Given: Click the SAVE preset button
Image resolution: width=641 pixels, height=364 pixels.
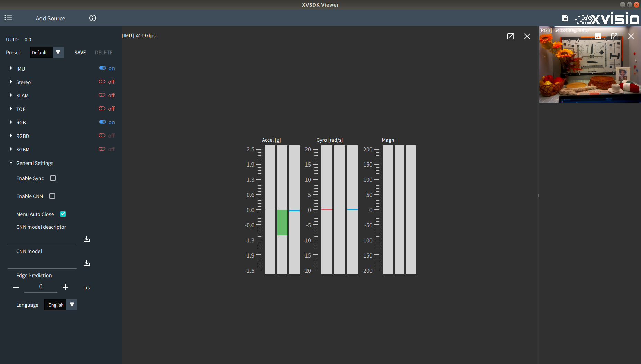Looking at the screenshot, I should 80,53.
